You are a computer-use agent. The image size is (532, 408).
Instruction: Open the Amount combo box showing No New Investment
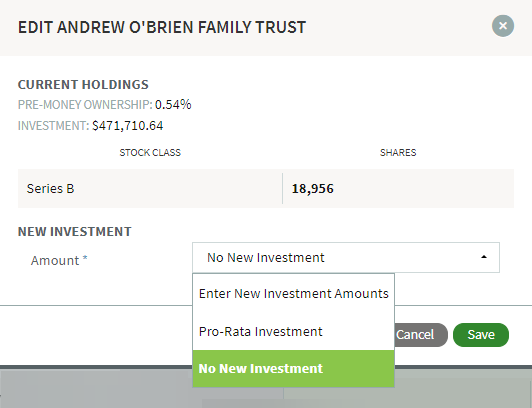[x=346, y=257]
